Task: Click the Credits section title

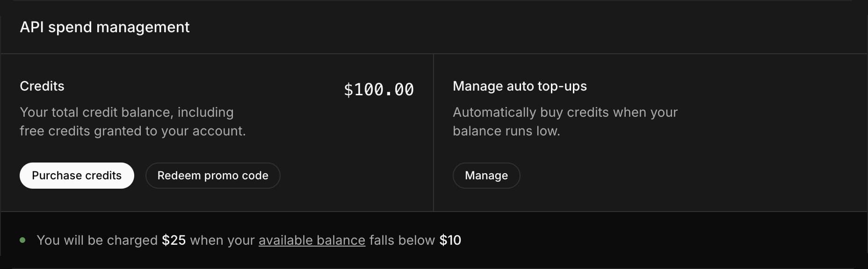Action: pyautogui.click(x=42, y=86)
